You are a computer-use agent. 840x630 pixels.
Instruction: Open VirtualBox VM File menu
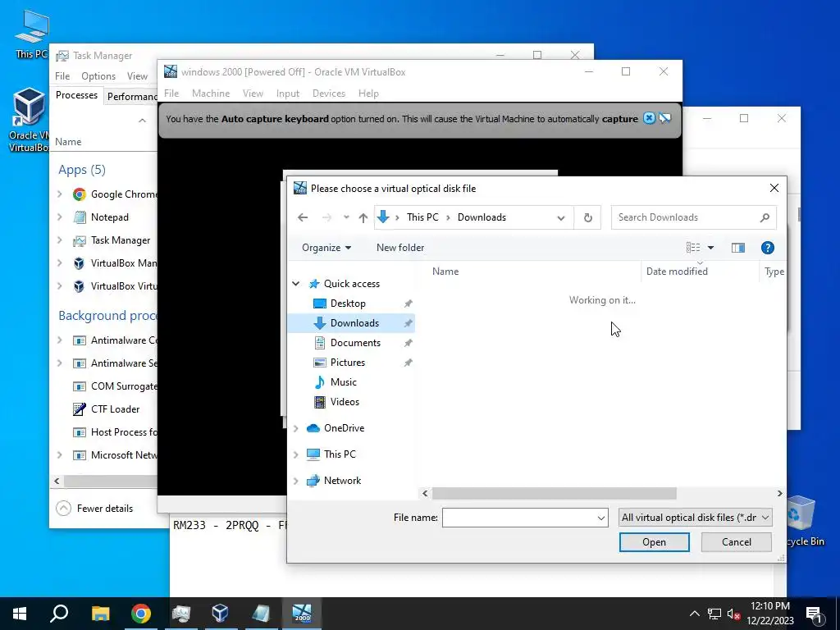(x=171, y=94)
